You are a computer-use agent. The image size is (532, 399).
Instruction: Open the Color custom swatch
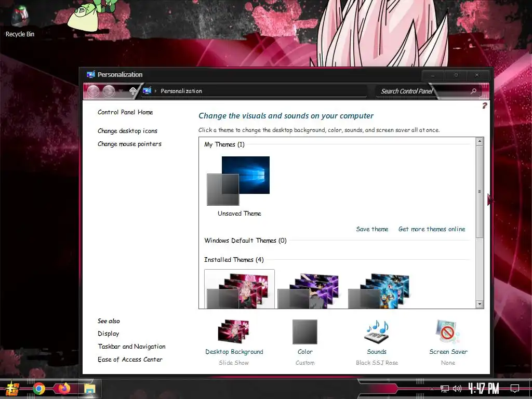(x=304, y=332)
